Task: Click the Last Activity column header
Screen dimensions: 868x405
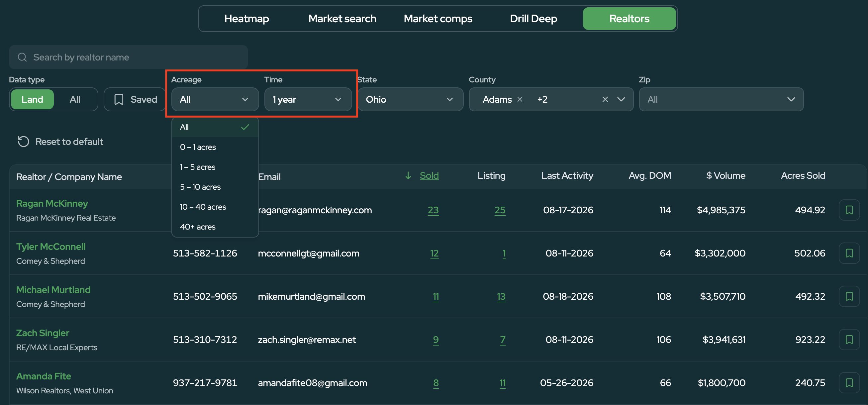Action: point(567,175)
